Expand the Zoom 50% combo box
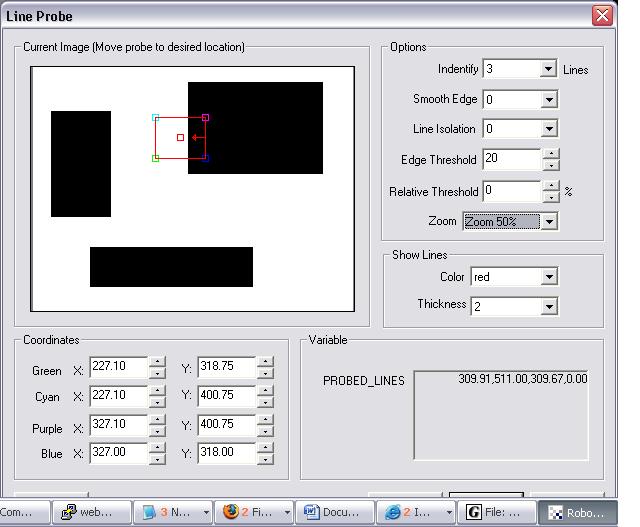640x527 pixels. 548,221
